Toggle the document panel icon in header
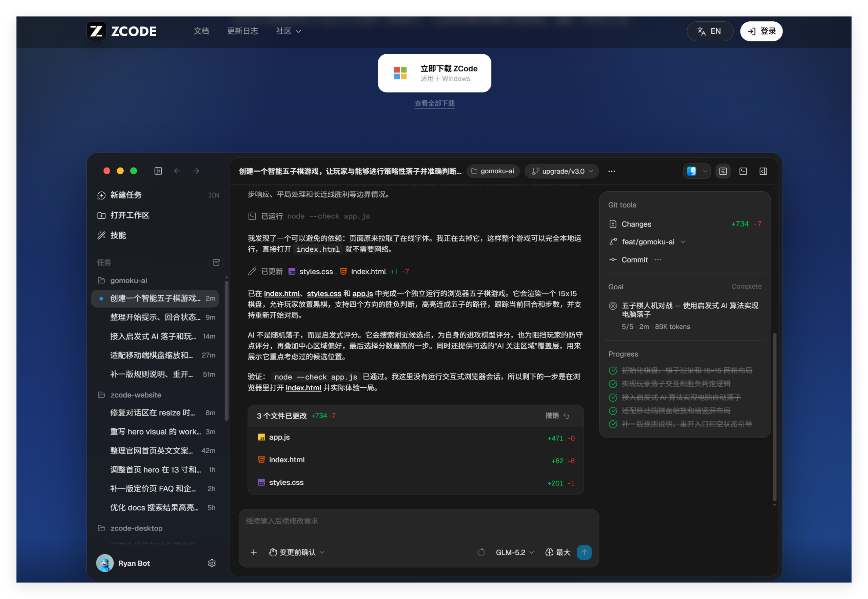The width and height of the screenshot is (868, 599). [x=723, y=171]
